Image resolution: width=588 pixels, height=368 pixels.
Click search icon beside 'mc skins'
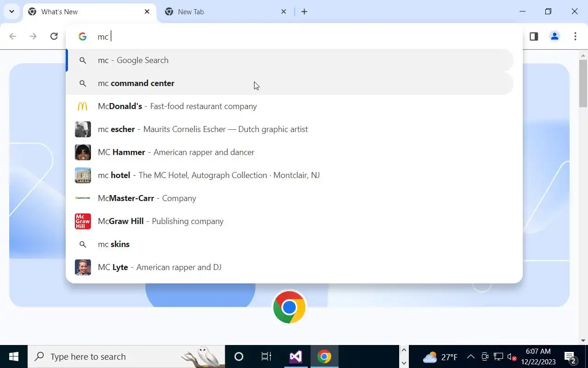click(83, 244)
